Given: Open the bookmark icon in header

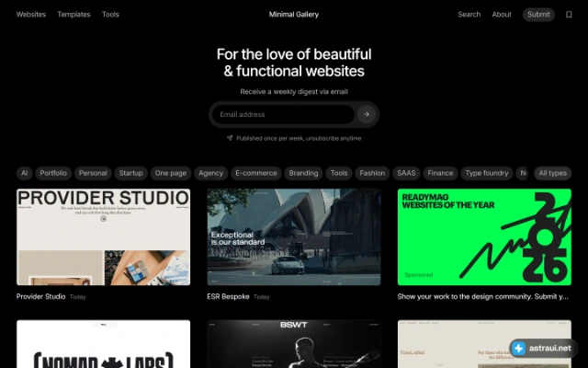Looking at the screenshot, I should (x=569, y=15).
